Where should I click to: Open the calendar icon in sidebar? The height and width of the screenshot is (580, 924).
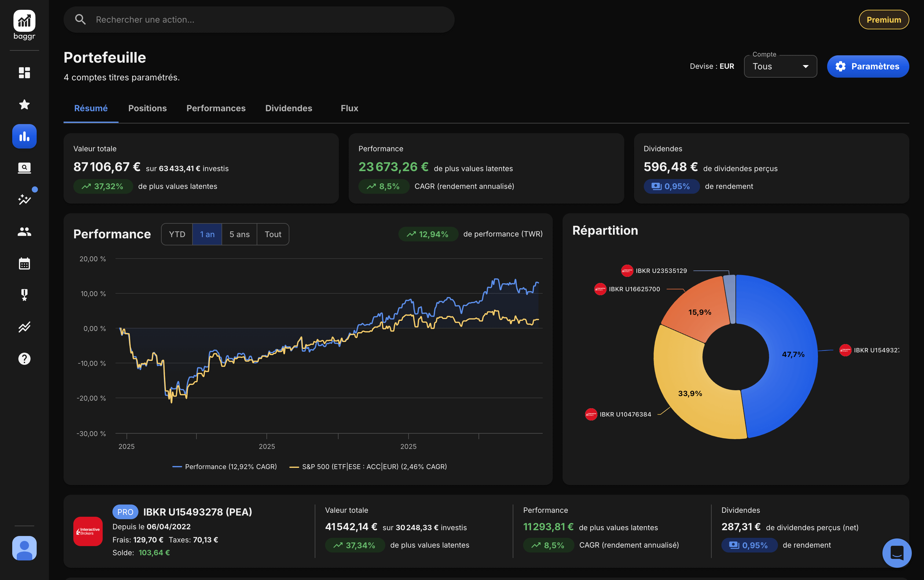point(24,263)
